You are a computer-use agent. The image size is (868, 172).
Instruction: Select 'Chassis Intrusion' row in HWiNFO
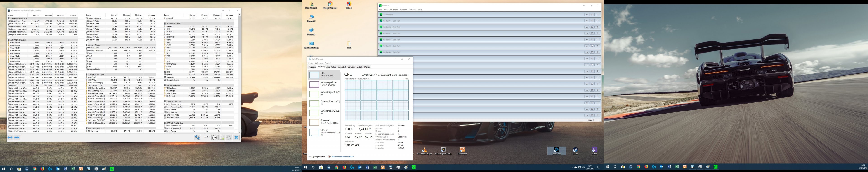(x=199, y=80)
